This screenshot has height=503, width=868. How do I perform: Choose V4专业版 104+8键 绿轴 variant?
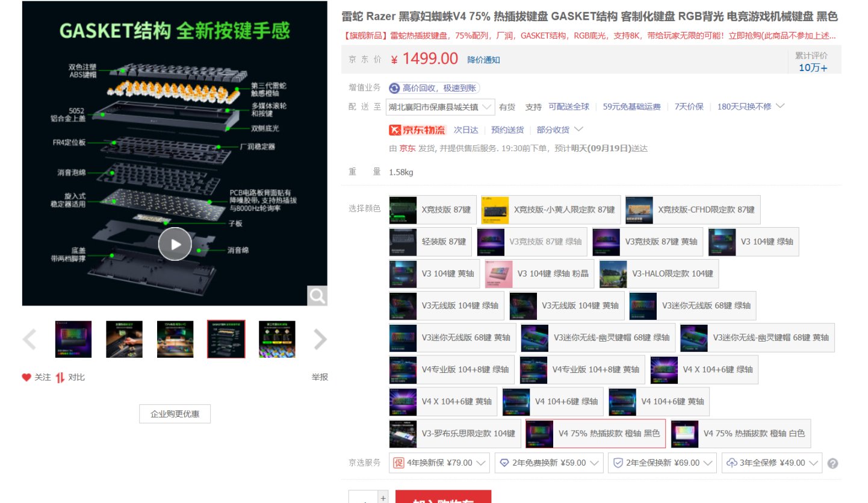tap(452, 370)
